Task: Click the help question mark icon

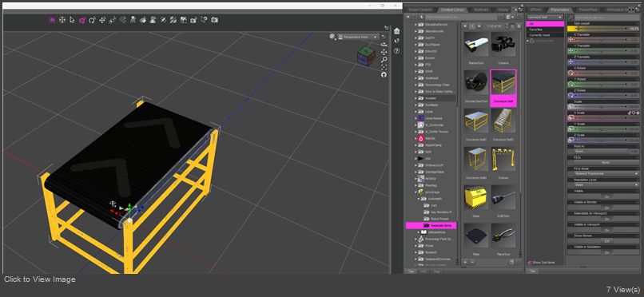Action: pyautogui.click(x=397, y=51)
